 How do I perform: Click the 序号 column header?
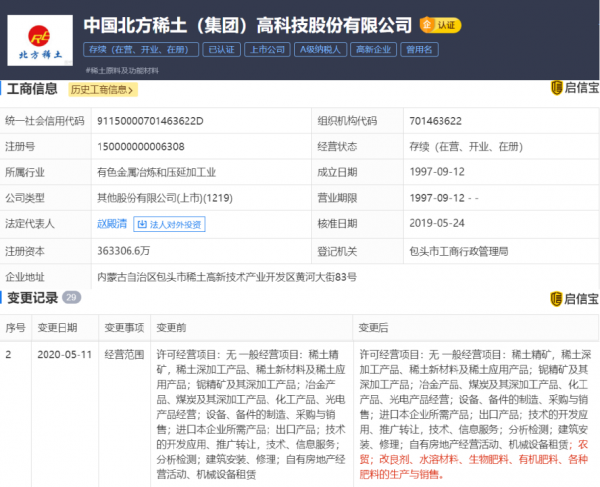[15, 327]
